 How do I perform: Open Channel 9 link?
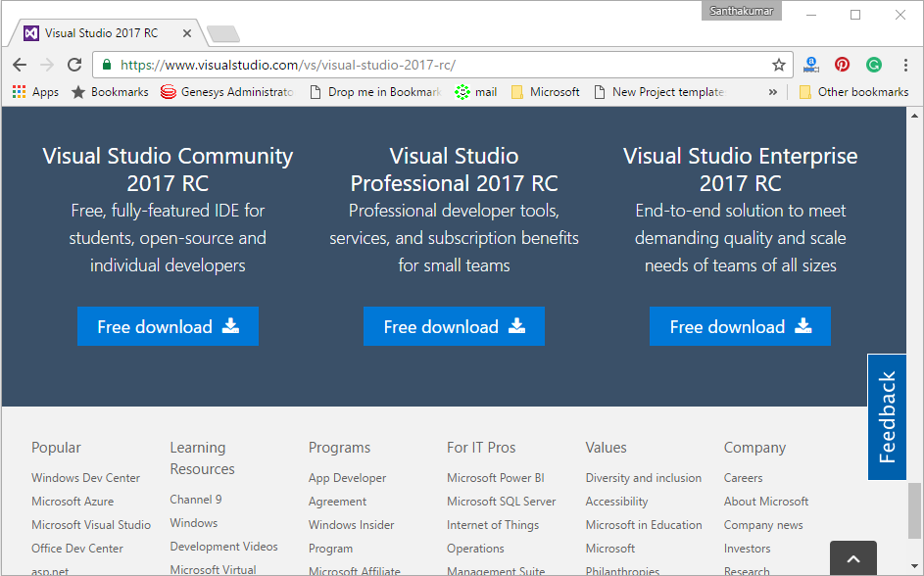click(196, 500)
